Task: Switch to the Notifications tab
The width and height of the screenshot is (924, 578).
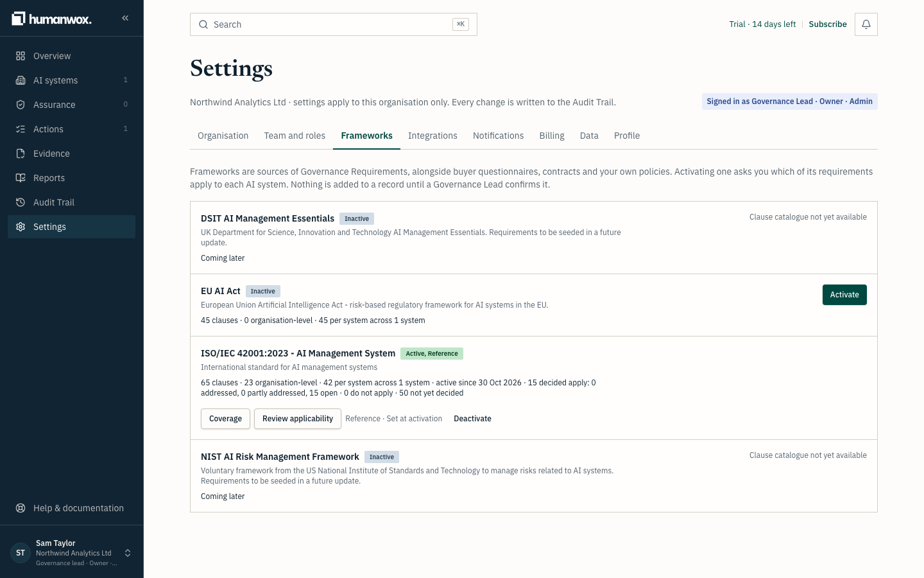Action: 498,136
